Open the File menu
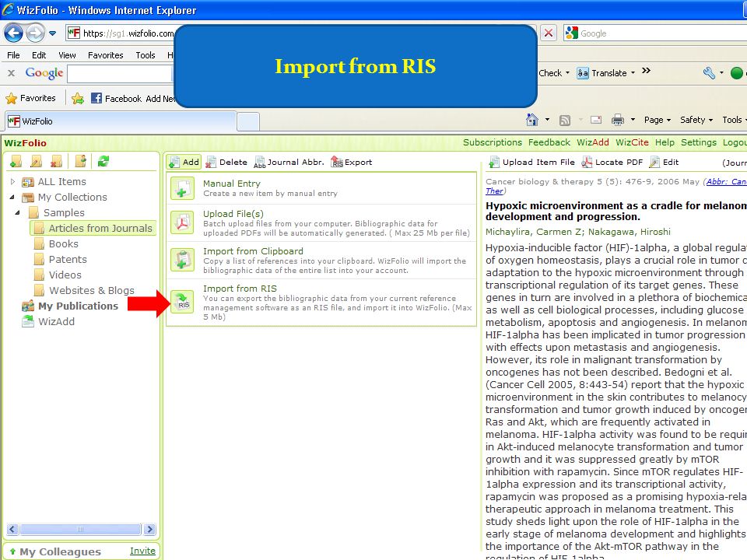Screen dimensions: 747x560 pyautogui.click(x=13, y=55)
